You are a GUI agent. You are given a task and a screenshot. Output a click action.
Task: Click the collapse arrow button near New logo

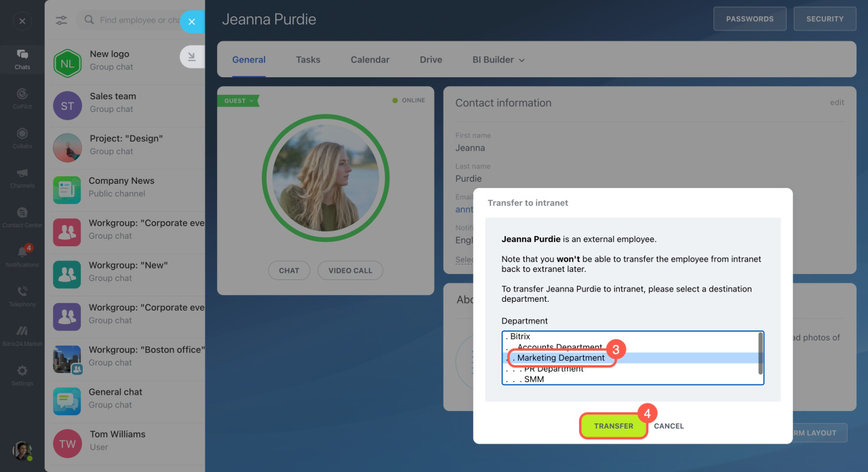(x=192, y=58)
